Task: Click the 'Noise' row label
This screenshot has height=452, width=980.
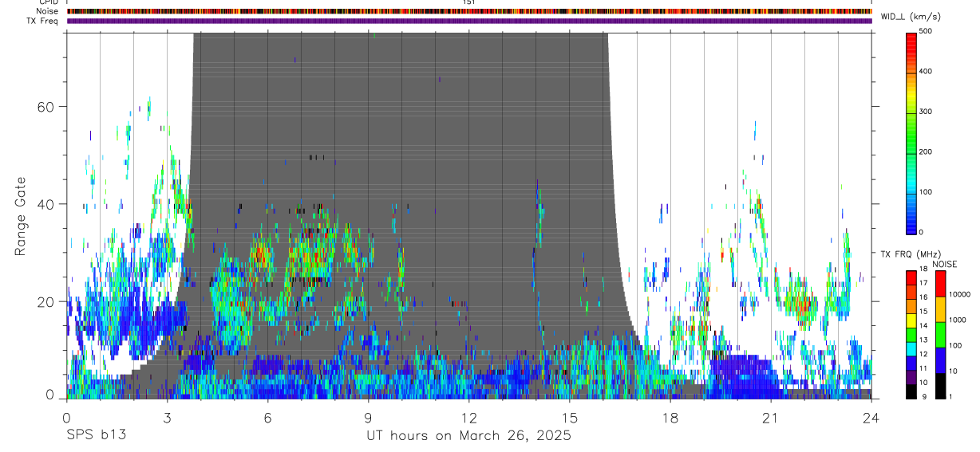Action: (x=47, y=11)
